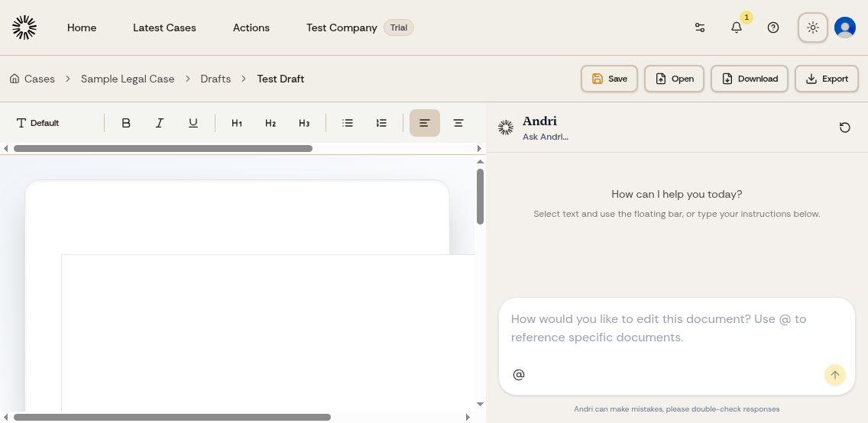The image size is (868, 423).
Task: Click the Open document button
Action: 674,79
